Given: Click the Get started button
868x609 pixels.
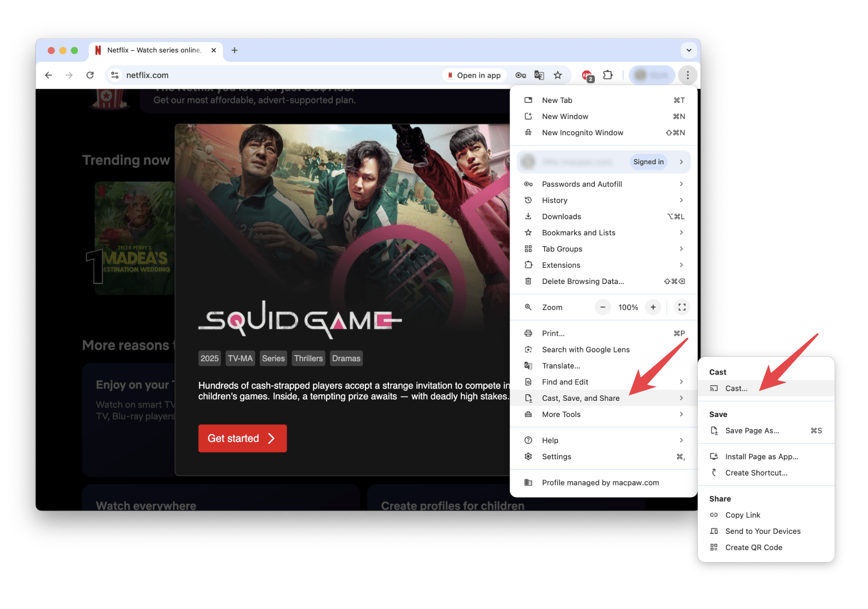Looking at the screenshot, I should pyautogui.click(x=243, y=439).
